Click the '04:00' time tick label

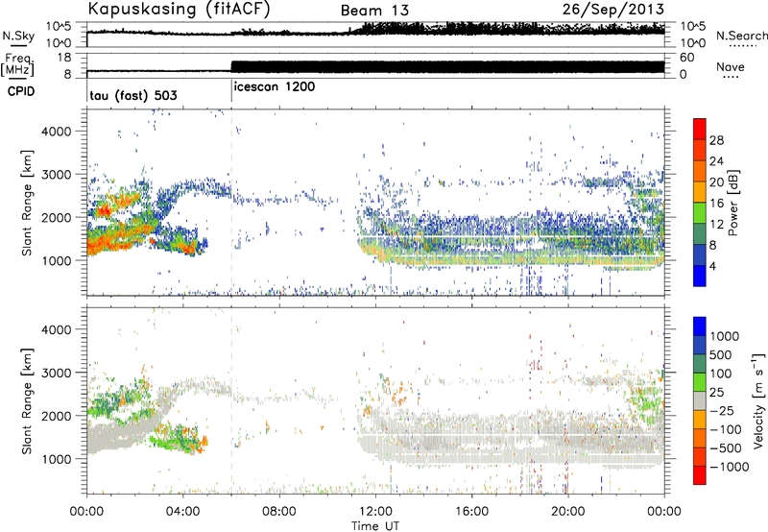[x=182, y=512]
